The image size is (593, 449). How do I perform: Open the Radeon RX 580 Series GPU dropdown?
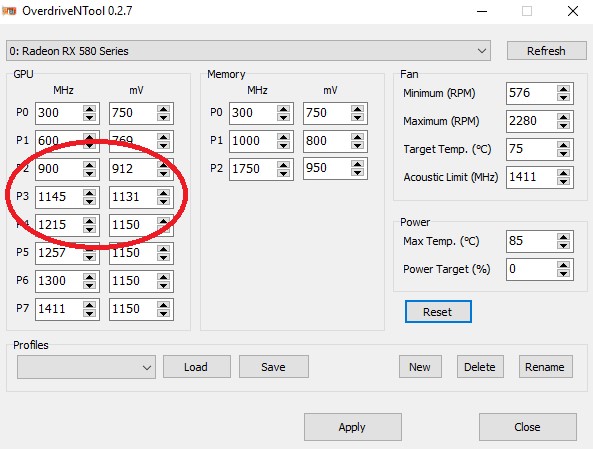[248, 51]
